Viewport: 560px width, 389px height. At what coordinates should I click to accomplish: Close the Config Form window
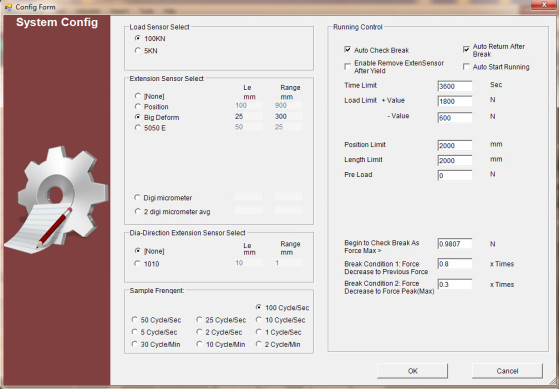click(544, 5)
